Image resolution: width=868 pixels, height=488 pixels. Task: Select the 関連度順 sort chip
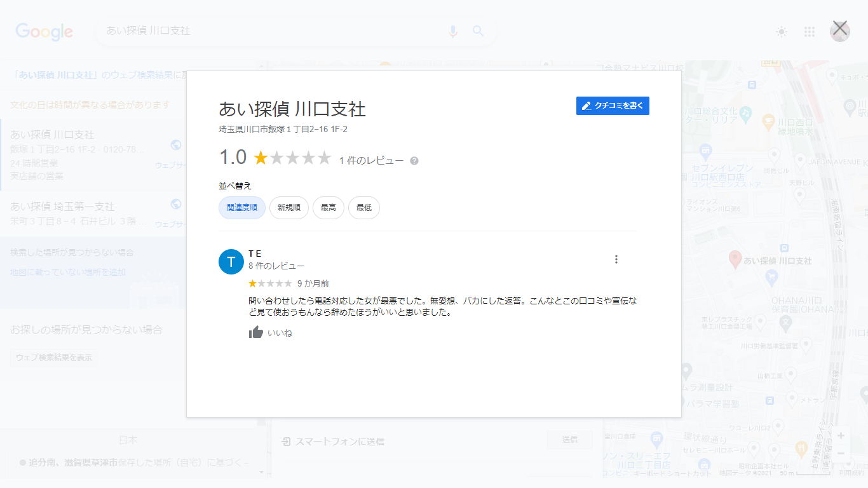pyautogui.click(x=242, y=208)
